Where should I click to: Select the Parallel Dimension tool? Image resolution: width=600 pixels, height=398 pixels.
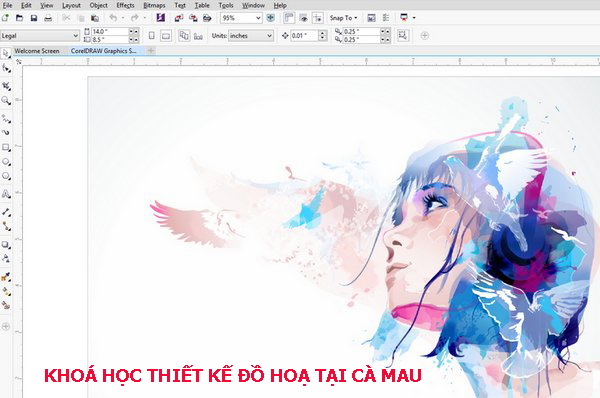tap(6, 212)
